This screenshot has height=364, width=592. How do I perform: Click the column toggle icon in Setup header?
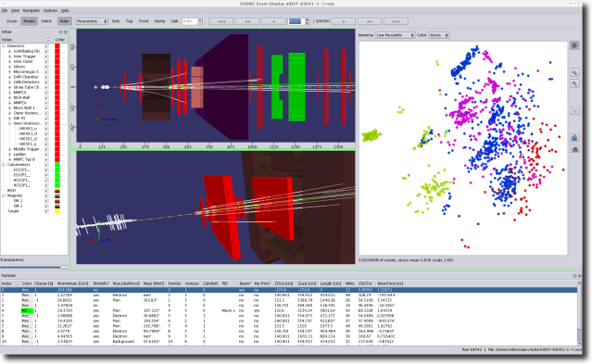coord(48,40)
